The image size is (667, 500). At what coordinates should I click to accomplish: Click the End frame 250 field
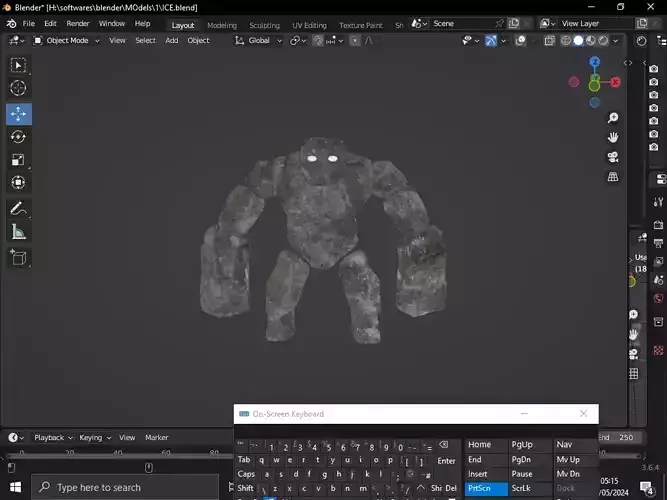pyautogui.click(x=621, y=437)
